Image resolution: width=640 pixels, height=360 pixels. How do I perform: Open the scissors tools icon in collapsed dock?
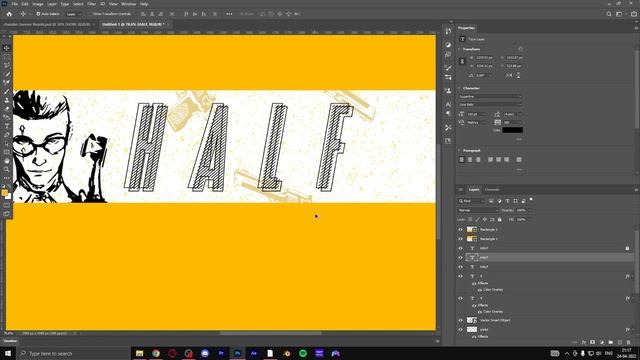448,128
